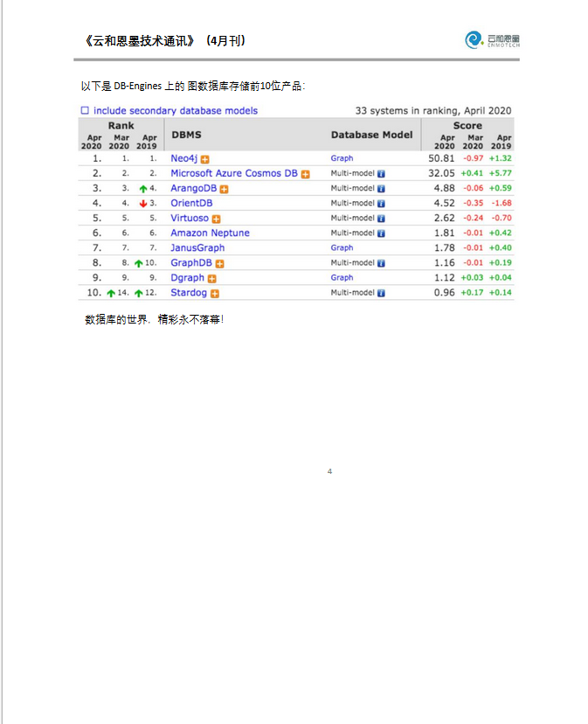
Task: Open the Neo4j link
Action: (184, 158)
